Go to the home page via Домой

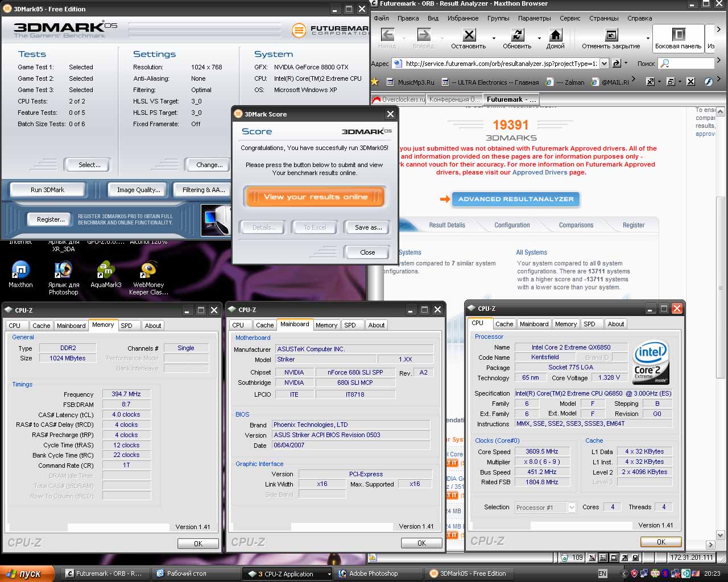pyautogui.click(x=555, y=35)
